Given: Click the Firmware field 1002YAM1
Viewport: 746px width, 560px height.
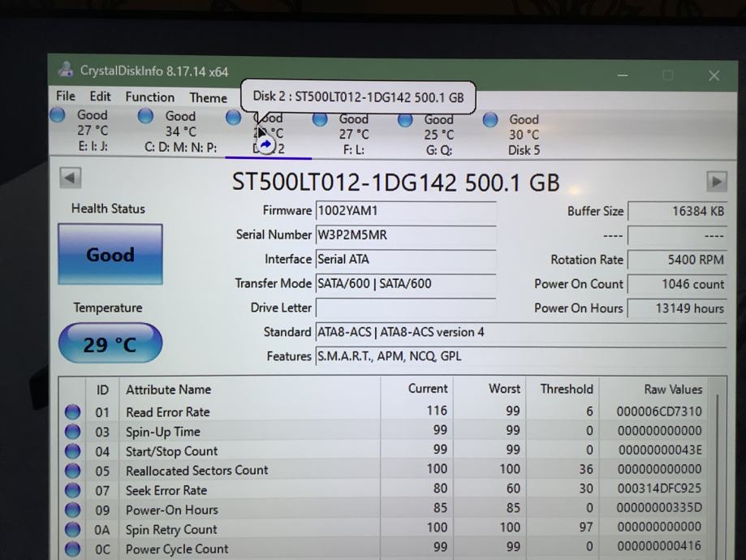Looking at the screenshot, I should (406, 210).
